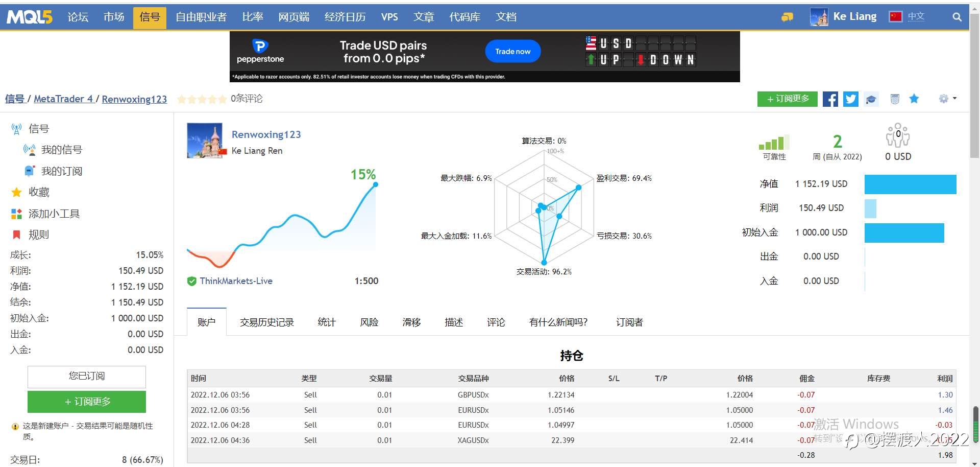This screenshot has height=467, width=980.
Task: Open the search magnifier icon
Action: point(957,17)
